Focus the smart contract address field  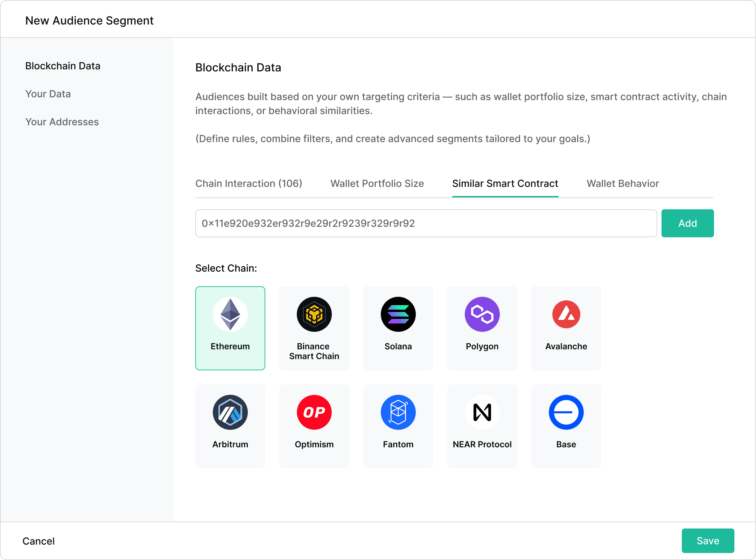click(x=426, y=223)
